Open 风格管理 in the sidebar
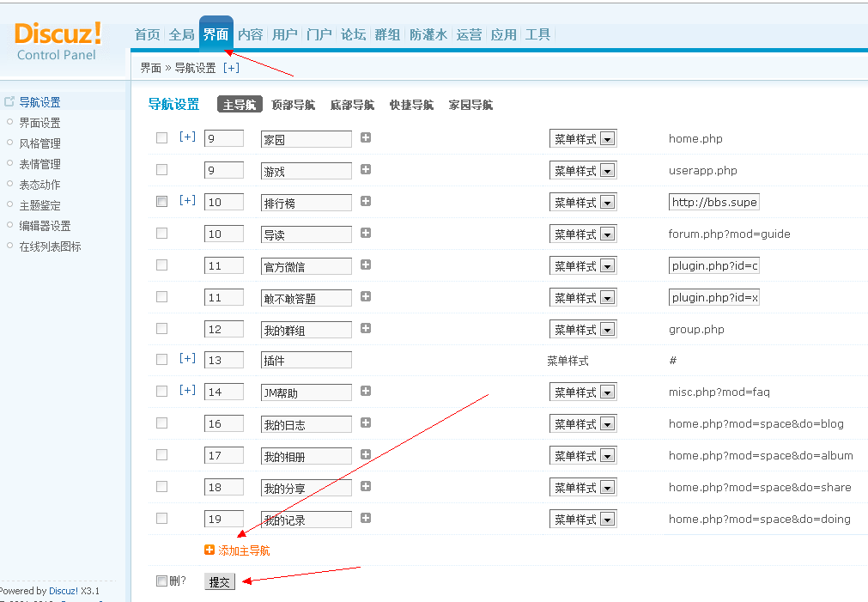Image resolution: width=868 pixels, height=602 pixels. pos(39,143)
